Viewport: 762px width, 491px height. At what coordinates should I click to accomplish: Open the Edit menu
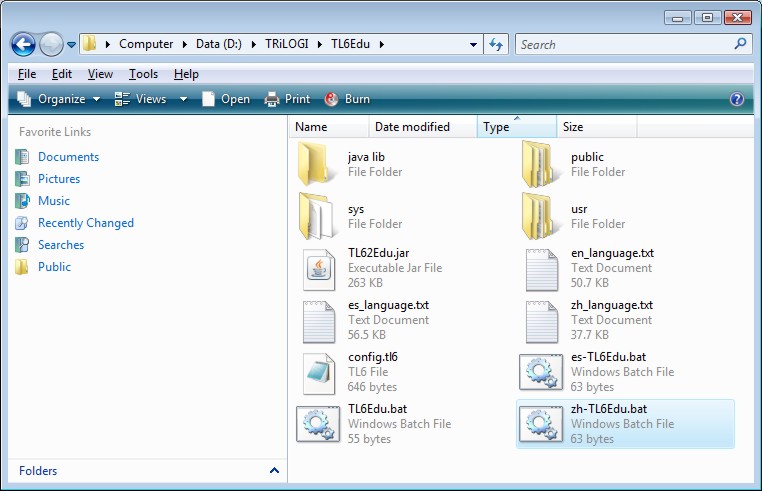click(62, 74)
